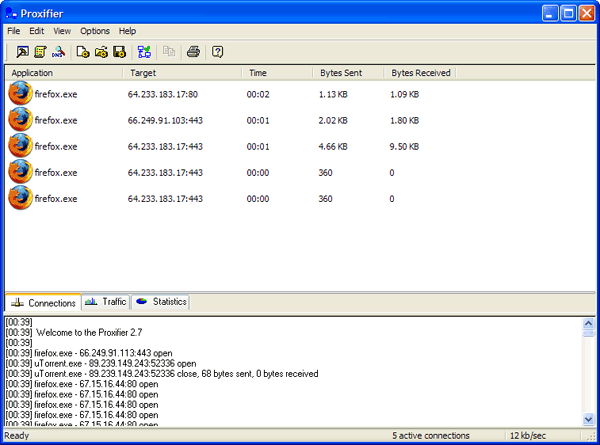The width and height of the screenshot is (600, 445).
Task: Sort by Time column header
Action: tap(277, 73)
